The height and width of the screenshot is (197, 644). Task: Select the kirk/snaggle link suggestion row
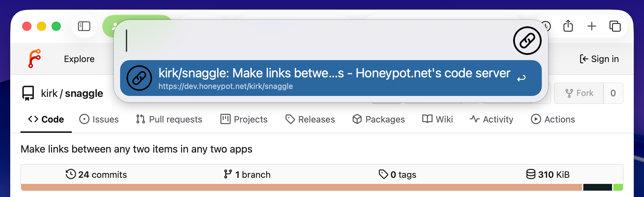point(331,78)
